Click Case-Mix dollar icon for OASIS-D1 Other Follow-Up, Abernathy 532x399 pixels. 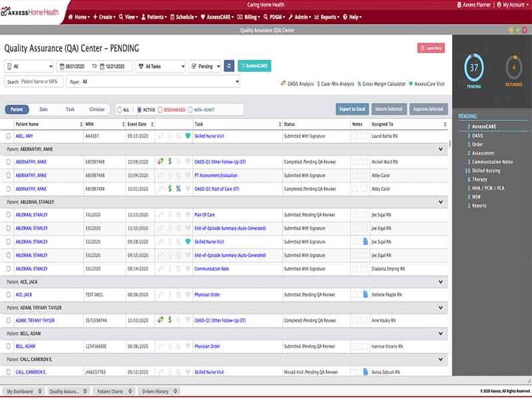(170, 161)
